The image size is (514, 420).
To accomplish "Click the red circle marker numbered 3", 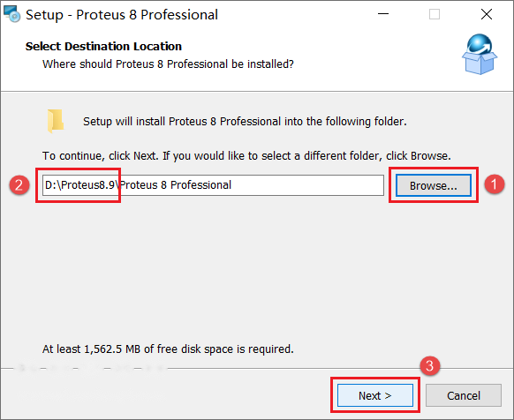I will [430, 365].
